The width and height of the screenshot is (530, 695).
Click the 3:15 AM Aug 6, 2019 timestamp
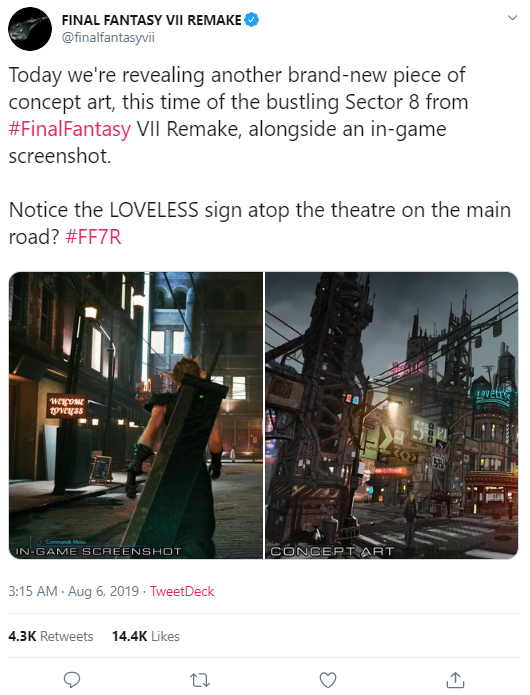click(74, 591)
